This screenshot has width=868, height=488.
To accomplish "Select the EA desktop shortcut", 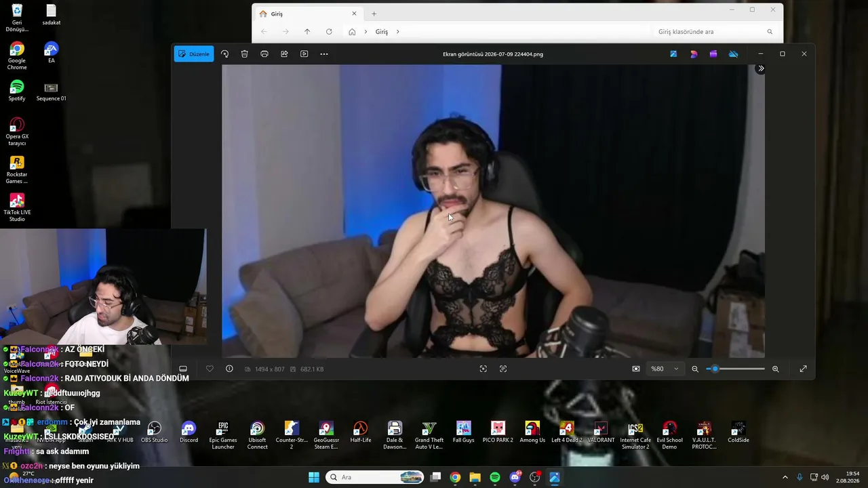I will click(51, 53).
